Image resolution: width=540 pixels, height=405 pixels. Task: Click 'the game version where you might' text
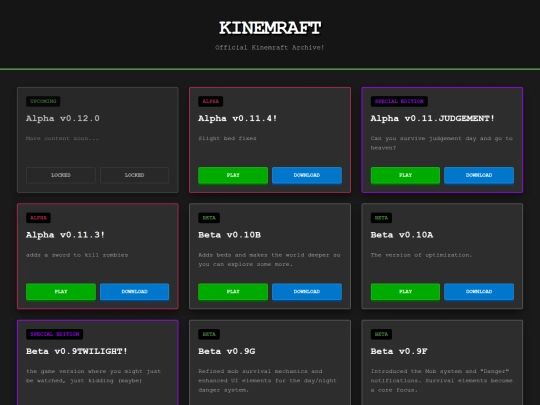pos(93,376)
